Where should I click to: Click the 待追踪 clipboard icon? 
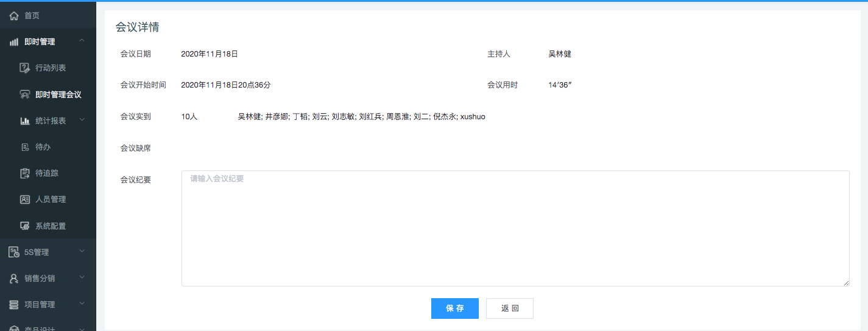click(x=25, y=173)
